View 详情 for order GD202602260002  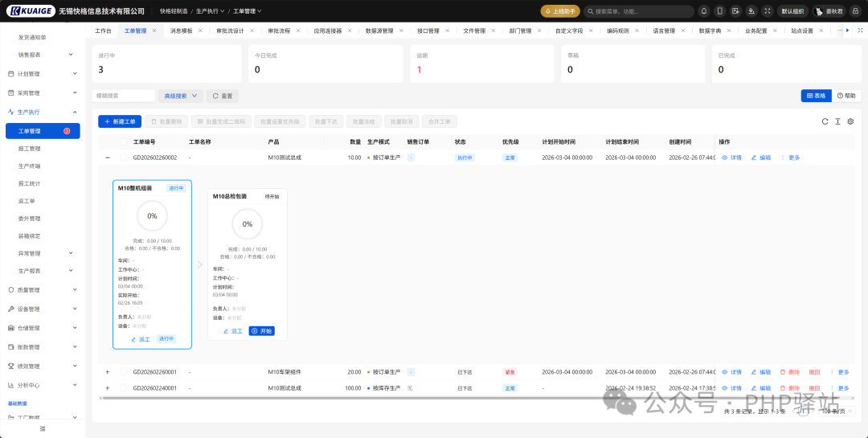pyautogui.click(x=732, y=158)
